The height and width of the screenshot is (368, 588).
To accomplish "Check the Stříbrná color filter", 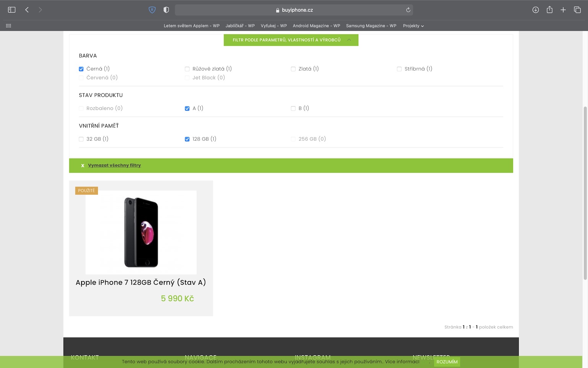I will tap(399, 69).
